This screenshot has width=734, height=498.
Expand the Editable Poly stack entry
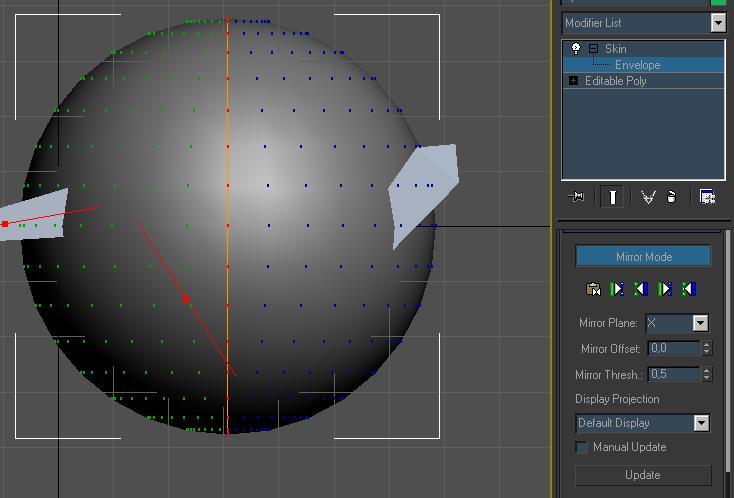click(573, 81)
